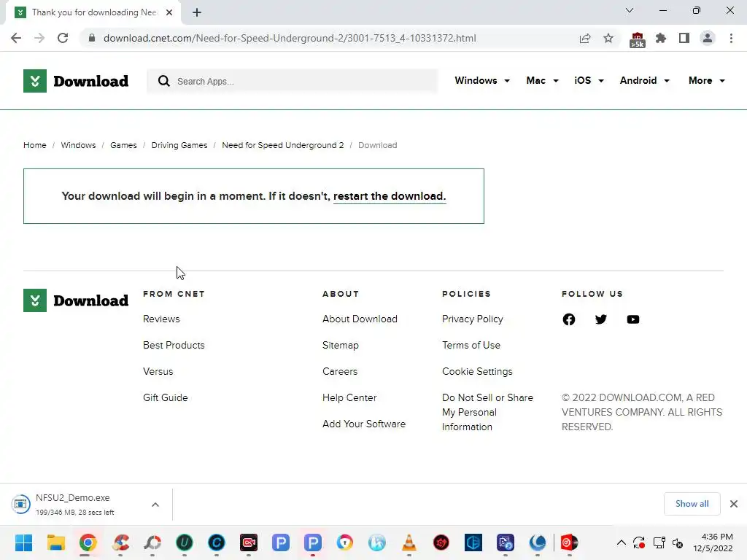Close the Thank you for downloading tab
This screenshot has width=747, height=560.
169,12
